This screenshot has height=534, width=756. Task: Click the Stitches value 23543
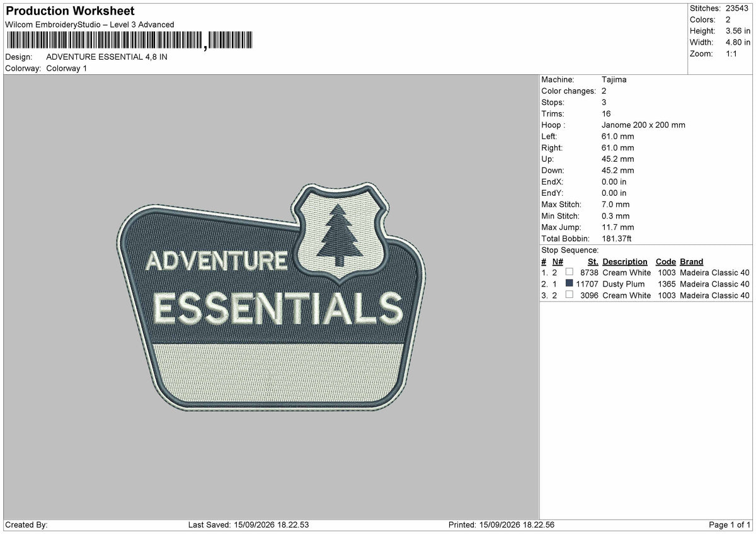tap(736, 8)
